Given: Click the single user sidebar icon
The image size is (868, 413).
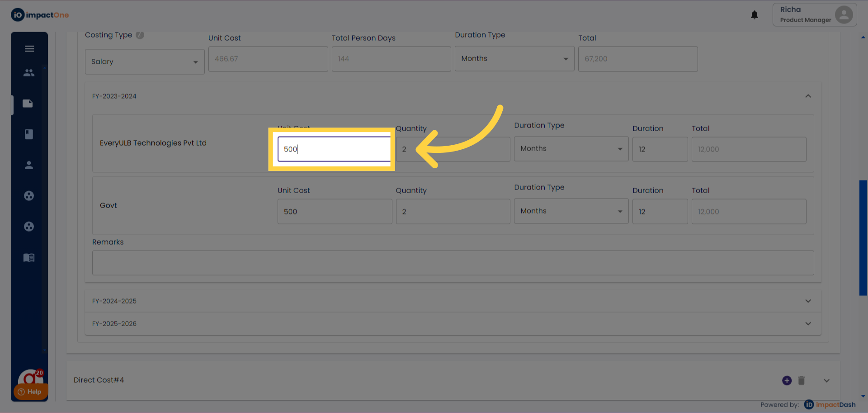Looking at the screenshot, I should pyautogui.click(x=29, y=165).
